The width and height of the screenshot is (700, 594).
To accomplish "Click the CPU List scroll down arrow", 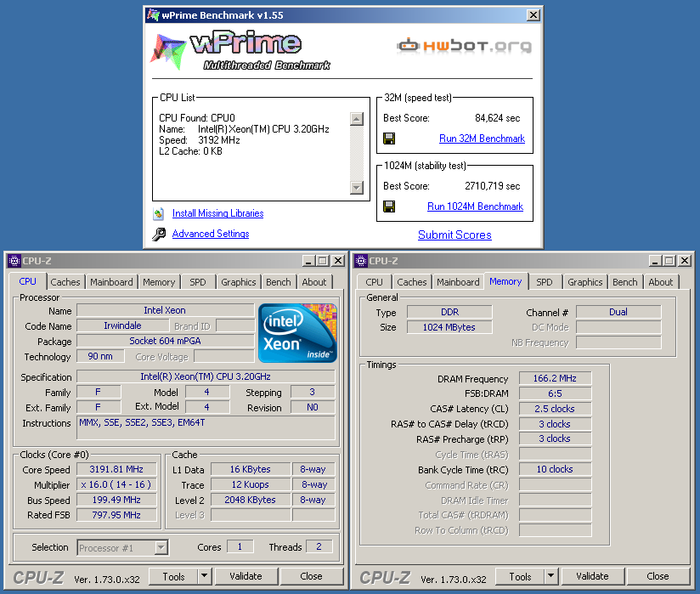I will pyautogui.click(x=356, y=187).
